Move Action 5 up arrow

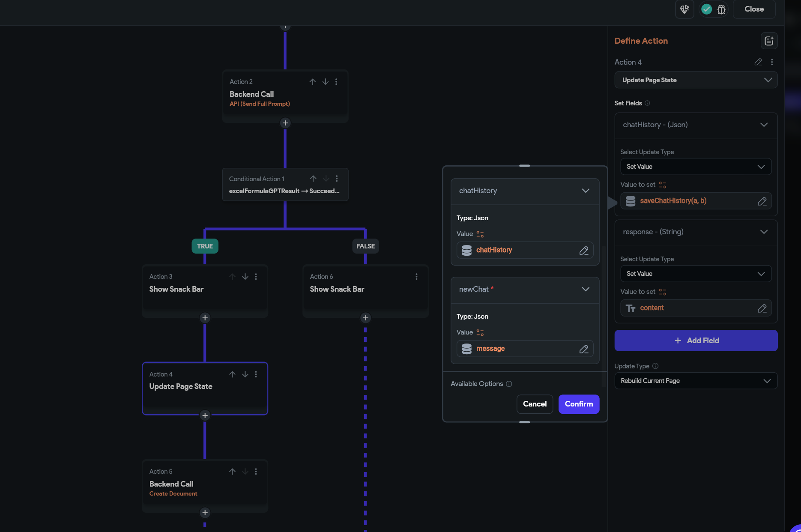(x=232, y=472)
